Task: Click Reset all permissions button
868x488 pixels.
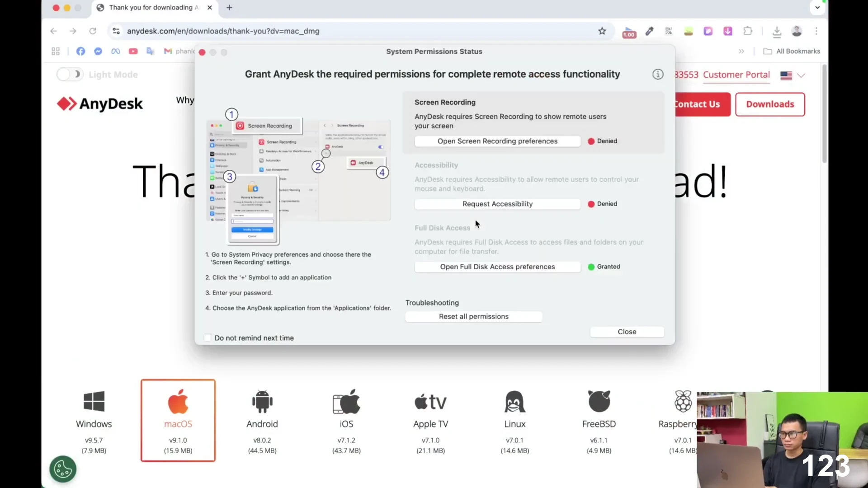Action: tap(474, 316)
